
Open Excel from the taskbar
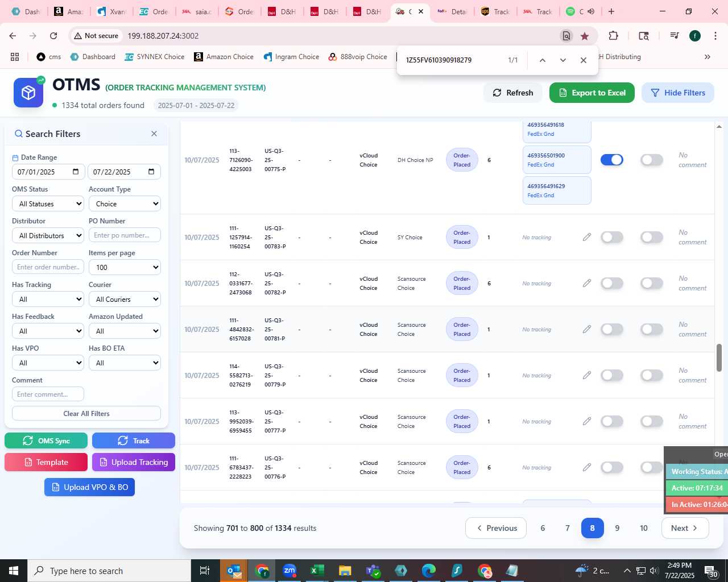(317, 571)
